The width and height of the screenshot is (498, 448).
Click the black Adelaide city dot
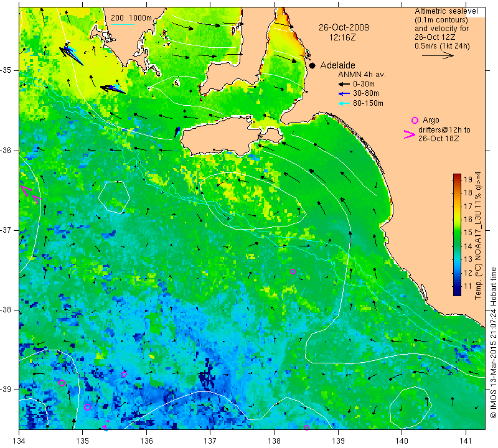click(312, 65)
